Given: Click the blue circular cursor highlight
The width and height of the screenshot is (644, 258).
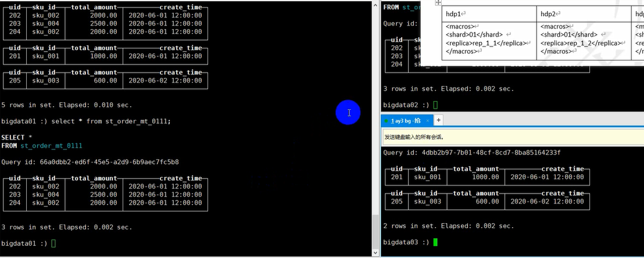Looking at the screenshot, I should point(349,113).
